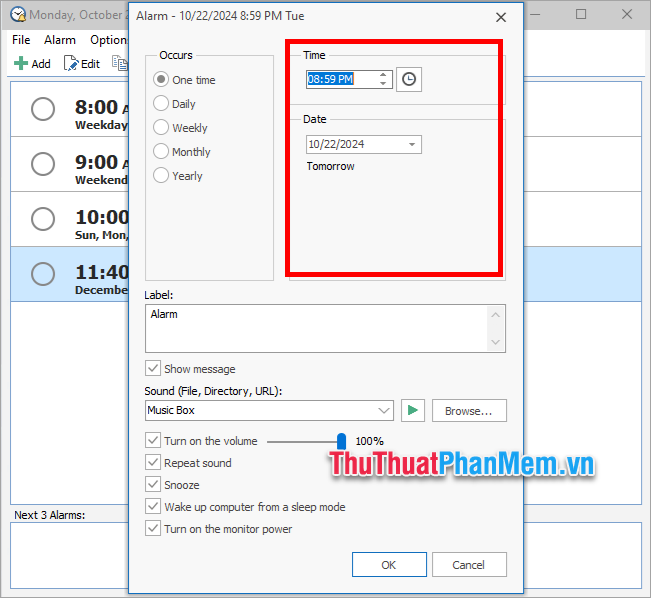Close the Alarm dialog with the X

[501, 17]
